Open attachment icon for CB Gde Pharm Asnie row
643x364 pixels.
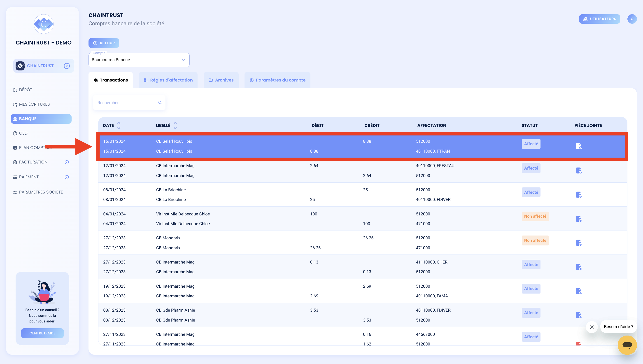click(578, 315)
